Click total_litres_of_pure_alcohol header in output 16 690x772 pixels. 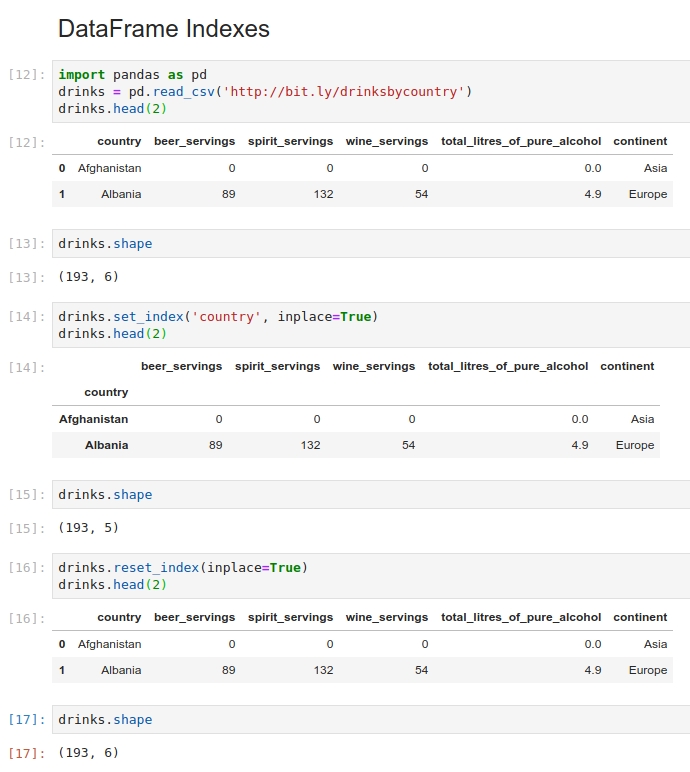(521, 617)
